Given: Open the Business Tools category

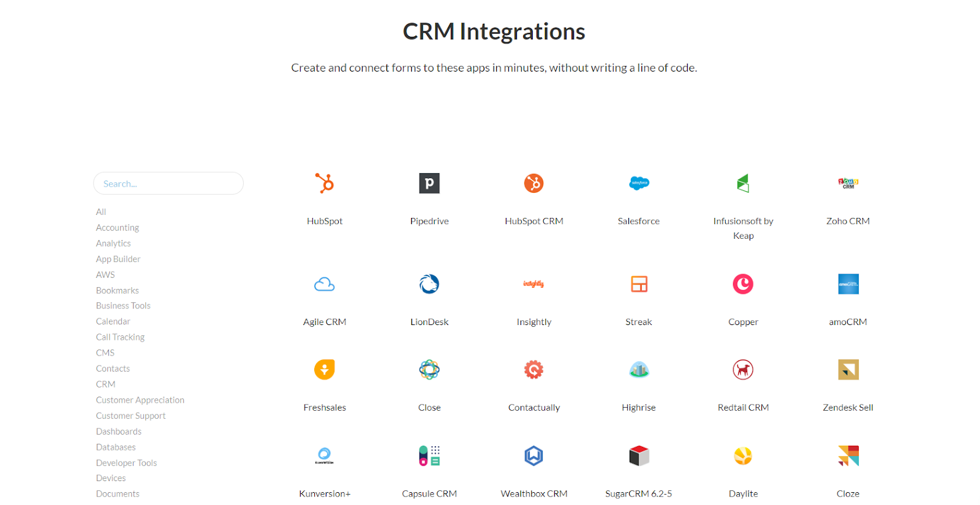Looking at the screenshot, I should pos(123,306).
